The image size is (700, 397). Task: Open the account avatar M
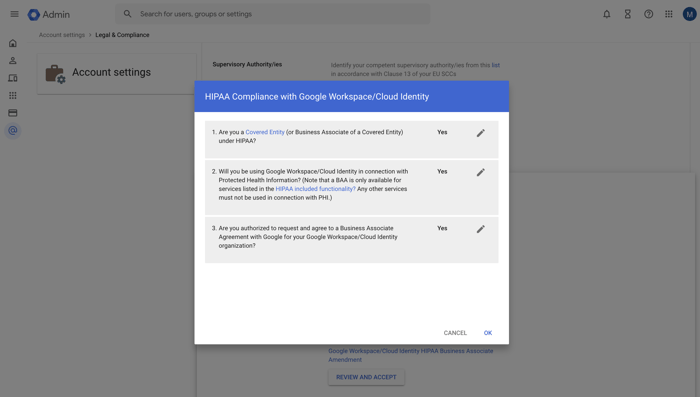(x=689, y=14)
